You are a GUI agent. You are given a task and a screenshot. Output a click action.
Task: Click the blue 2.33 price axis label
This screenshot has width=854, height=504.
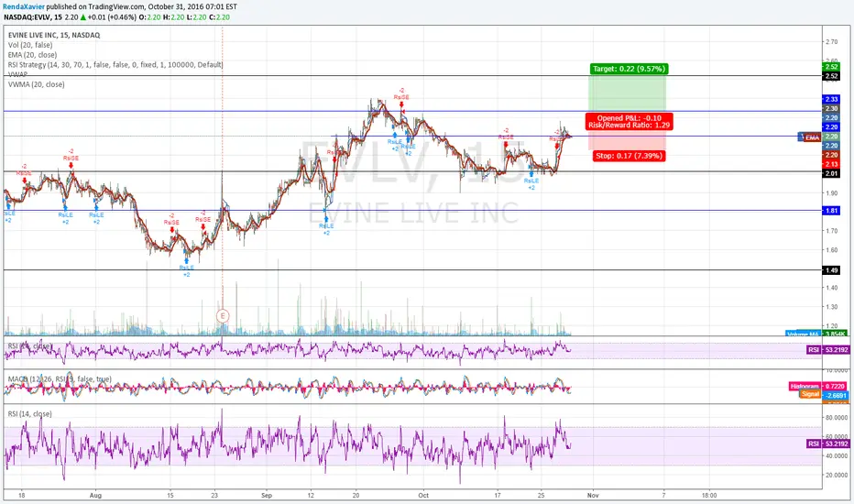pyautogui.click(x=831, y=99)
